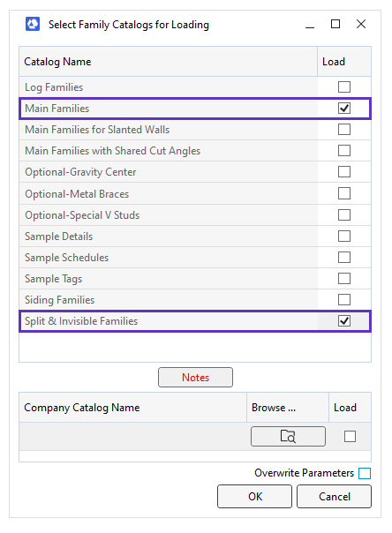
Task: Enable Optional-Gravity Center load checkbox
Action: (344, 172)
